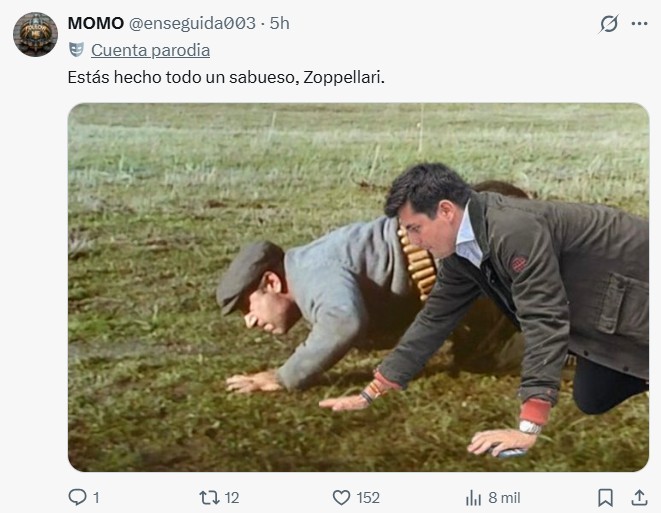Open the @enseguida003 handle link
This screenshot has height=513, width=661.
click(192, 23)
